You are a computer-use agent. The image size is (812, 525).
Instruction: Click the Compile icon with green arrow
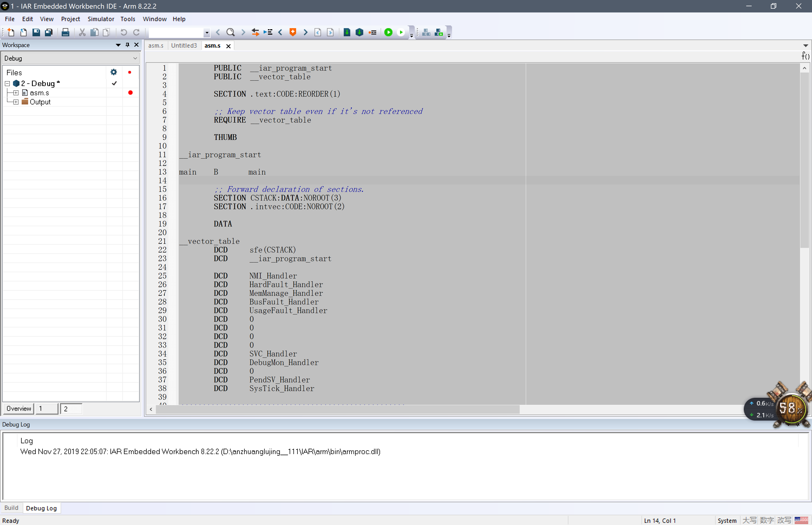tap(347, 32)
